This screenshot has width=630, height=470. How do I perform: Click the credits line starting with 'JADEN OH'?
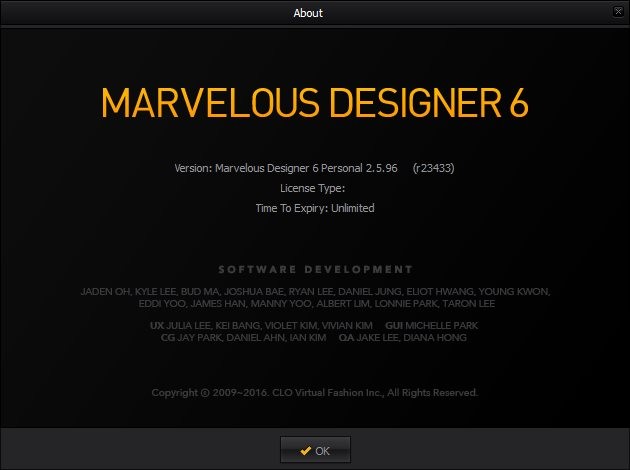(x=315, y=291)
